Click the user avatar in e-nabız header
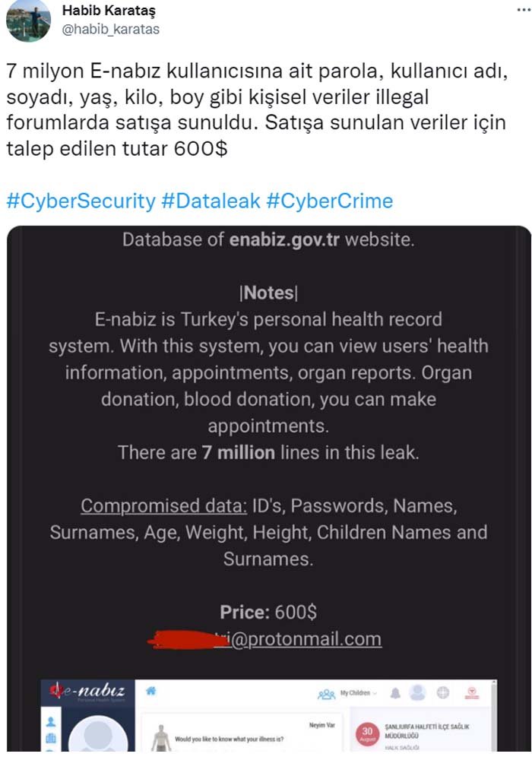The height and width of the screenshot is (760, 532). tap(417, 692)
